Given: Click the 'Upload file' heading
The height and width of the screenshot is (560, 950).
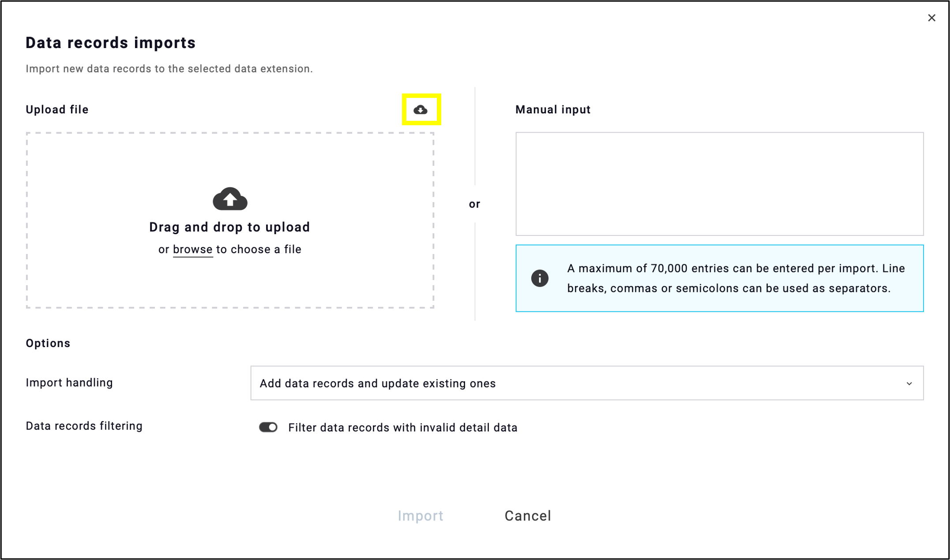Looking at the screenshot, I should pos(57,109).
